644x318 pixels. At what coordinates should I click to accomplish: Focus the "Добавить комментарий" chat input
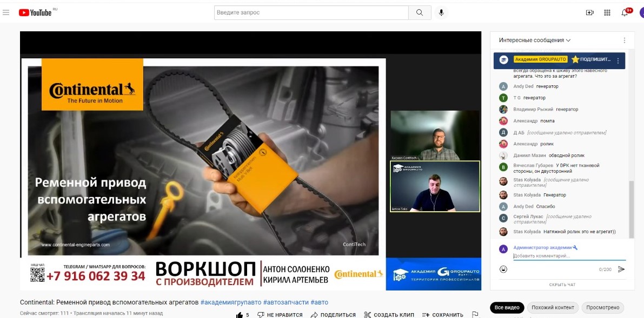click(x=569, y=256)
